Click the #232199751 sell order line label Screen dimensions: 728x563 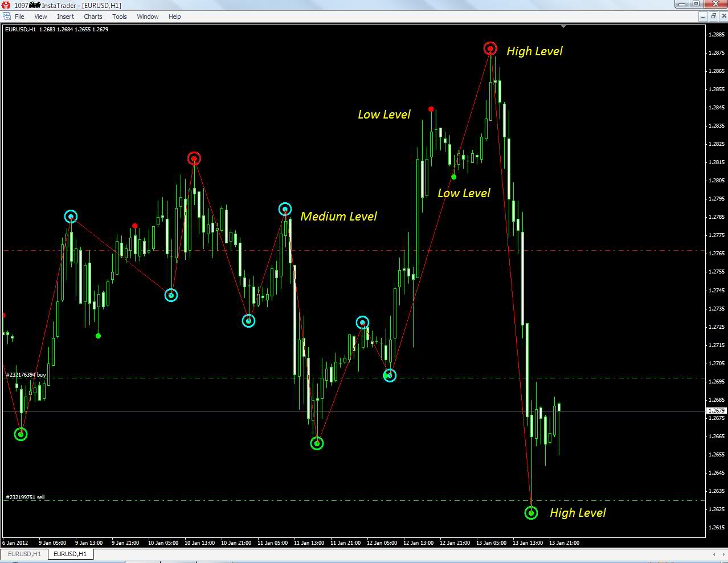click(25, 497)
